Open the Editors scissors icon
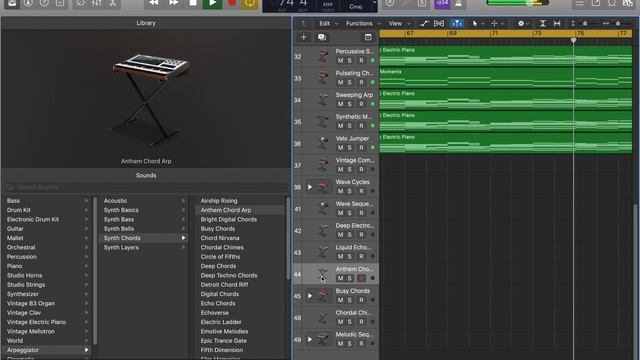The height and width of the screenshot is (360, 640). (x=112, y=4)
